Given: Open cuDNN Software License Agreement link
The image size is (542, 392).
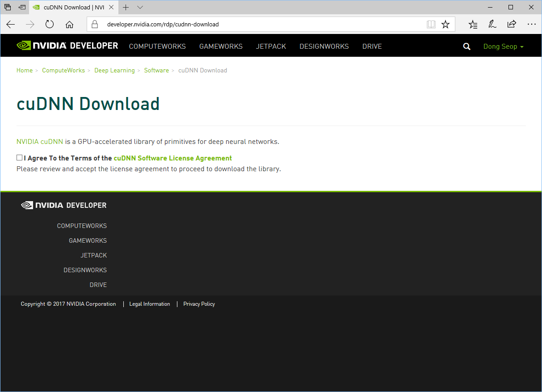Looking at the screenshot, I should point(173,158).
